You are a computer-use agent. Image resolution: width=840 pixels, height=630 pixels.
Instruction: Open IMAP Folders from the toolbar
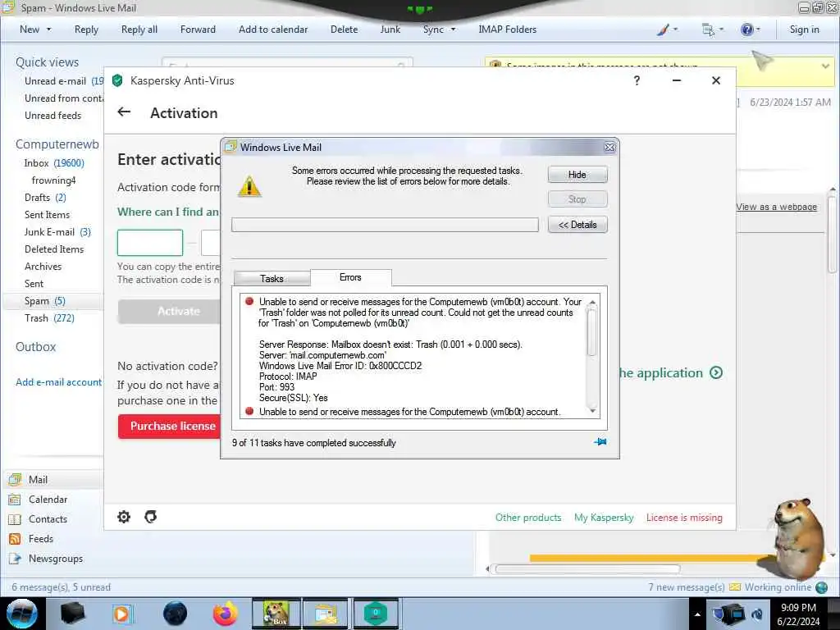pos(507,30)
